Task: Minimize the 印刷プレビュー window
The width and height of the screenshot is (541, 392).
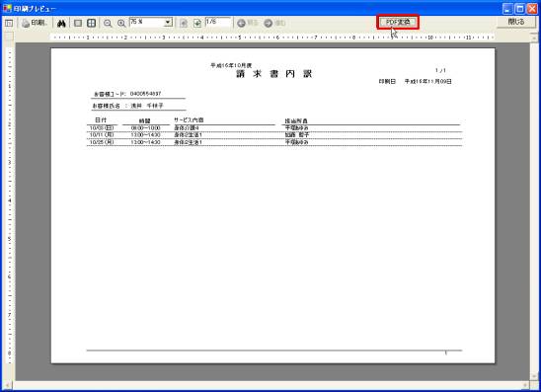Action: [507, 8]
